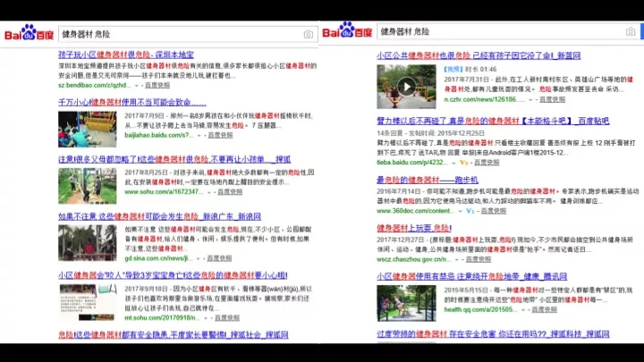Viewport: 644px width, 362px height.
Task: Click the wscz.chaozhou.gov.cn green URL text
Action: click(414, 259)
